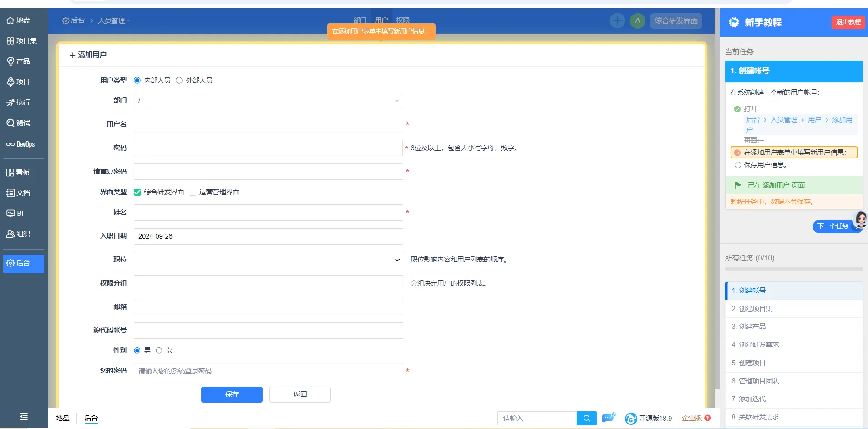Click the search magnifier button in footer
Viewport: 868px width, 429px height.
pos(587,418)
